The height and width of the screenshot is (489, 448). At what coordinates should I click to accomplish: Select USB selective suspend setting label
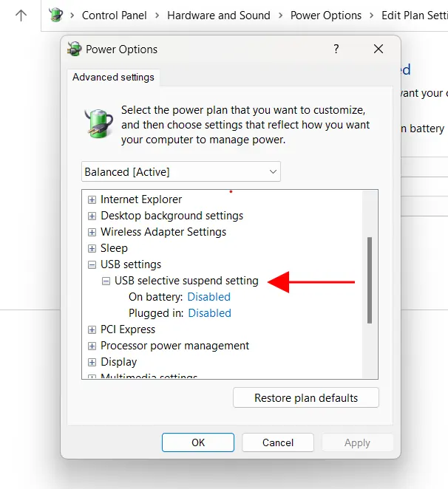[186, 281]
